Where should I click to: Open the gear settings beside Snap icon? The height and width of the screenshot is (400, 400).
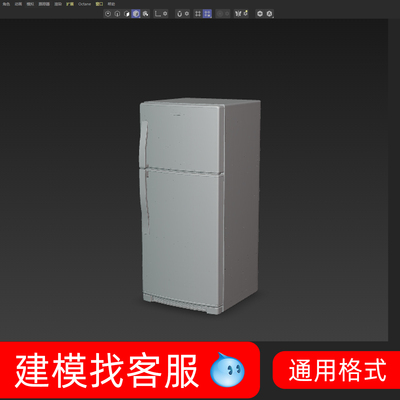pos(187,14)
